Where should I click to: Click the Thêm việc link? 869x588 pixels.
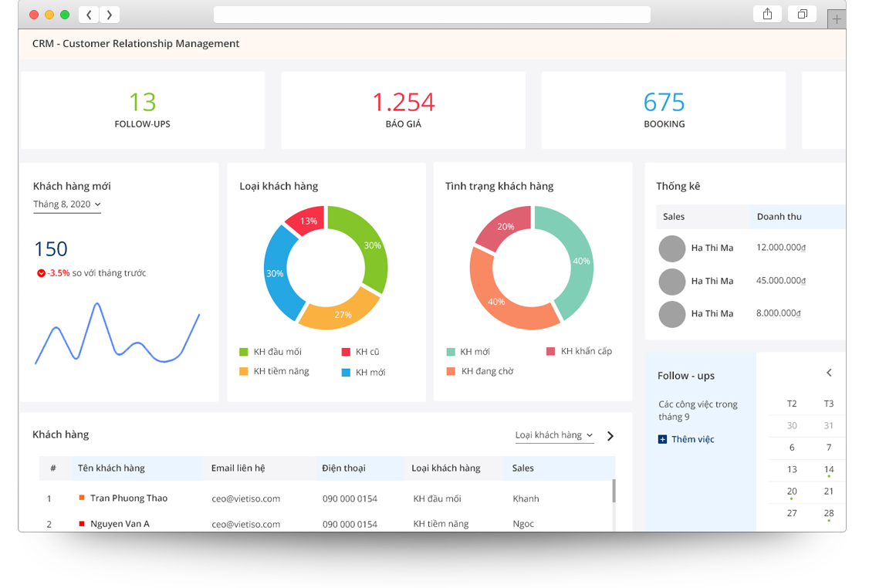692,439
